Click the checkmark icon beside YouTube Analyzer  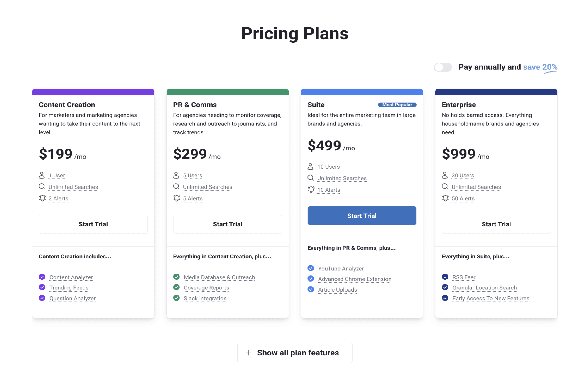pyautogui.click(x=311, y=268)
